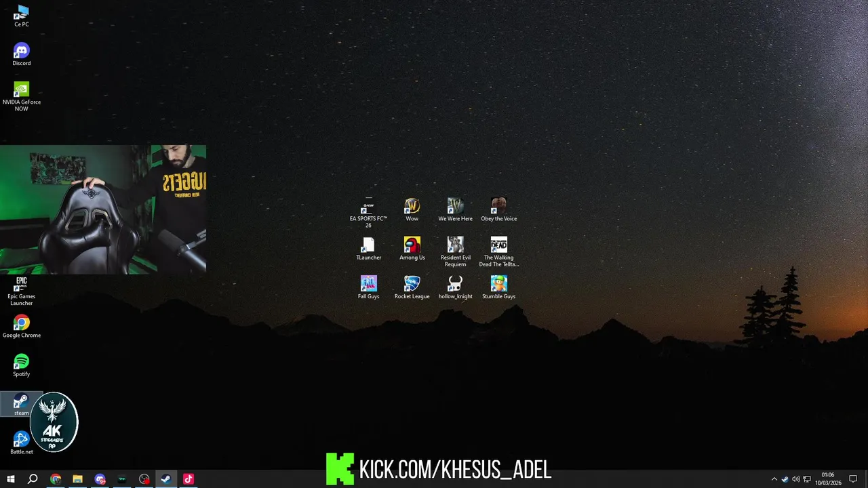The width and height of the screenshot is (868, 488).
Task: Select the Fall Guys desktop icon
Action: tap(368, 287)
